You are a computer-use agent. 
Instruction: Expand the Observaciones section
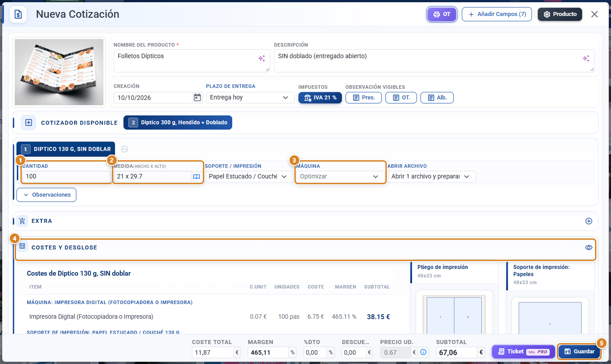pos(47,195)
